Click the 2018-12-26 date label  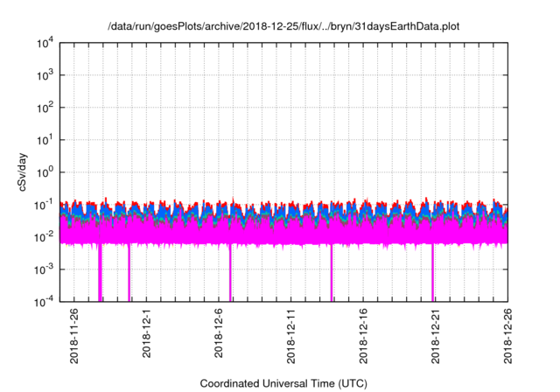(x=507, y=336)
